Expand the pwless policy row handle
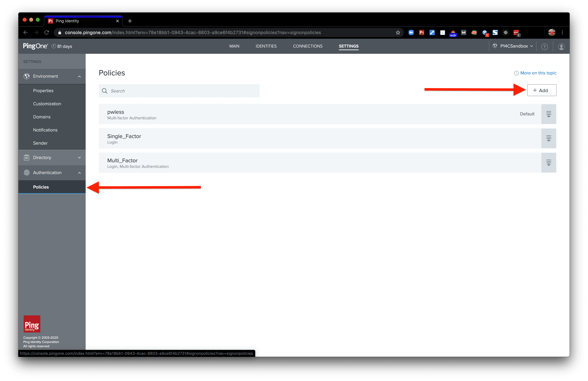This screenshot has height=381, width=588. [548, 114]
